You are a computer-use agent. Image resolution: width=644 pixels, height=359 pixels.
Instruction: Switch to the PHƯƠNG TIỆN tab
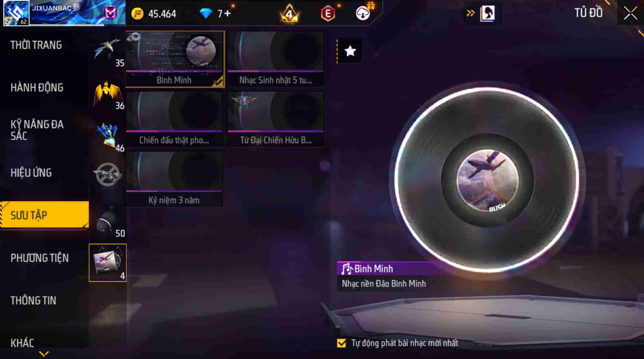39,258
